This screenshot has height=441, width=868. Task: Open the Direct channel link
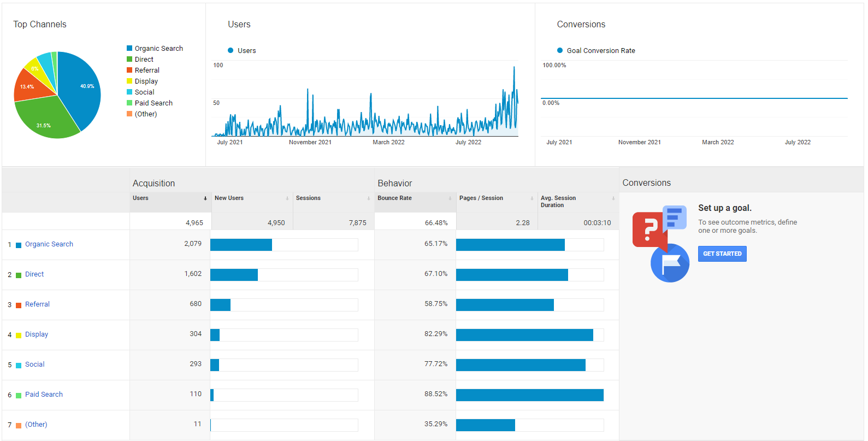[x=34, y=274]
